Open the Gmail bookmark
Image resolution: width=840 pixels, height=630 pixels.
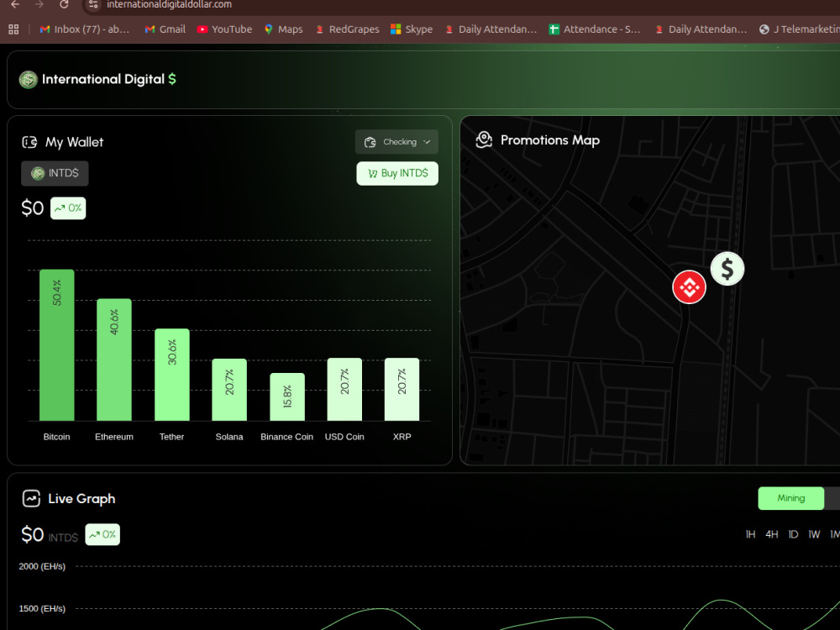(165, 29)
